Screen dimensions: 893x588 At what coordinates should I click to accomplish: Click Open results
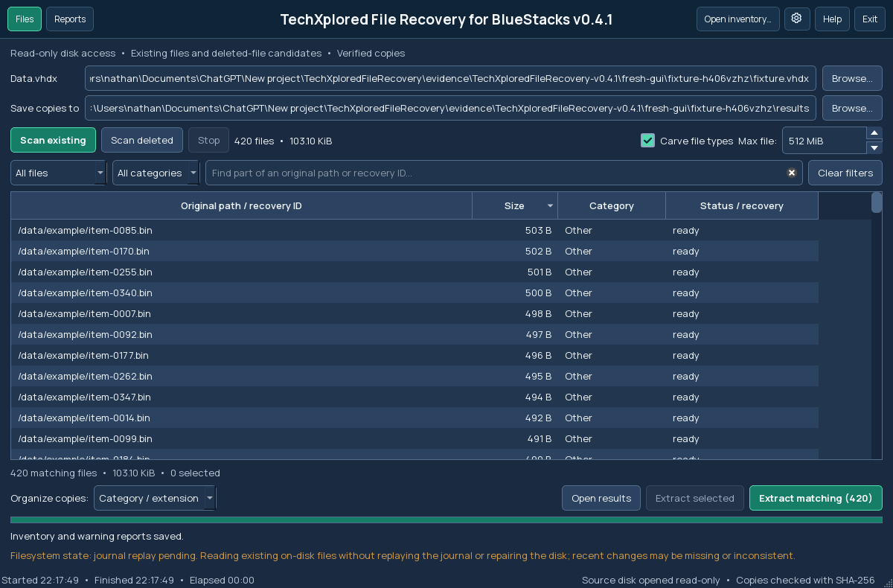(x=601, y=498)
